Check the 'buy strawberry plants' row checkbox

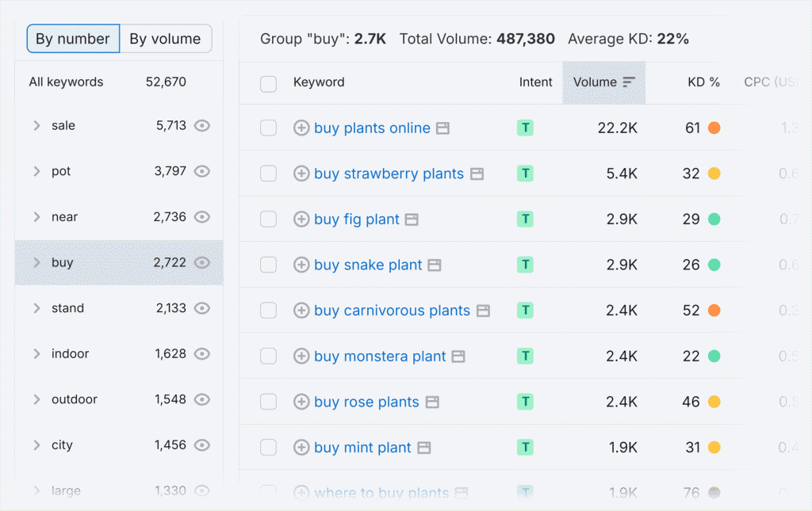point(268,174)
